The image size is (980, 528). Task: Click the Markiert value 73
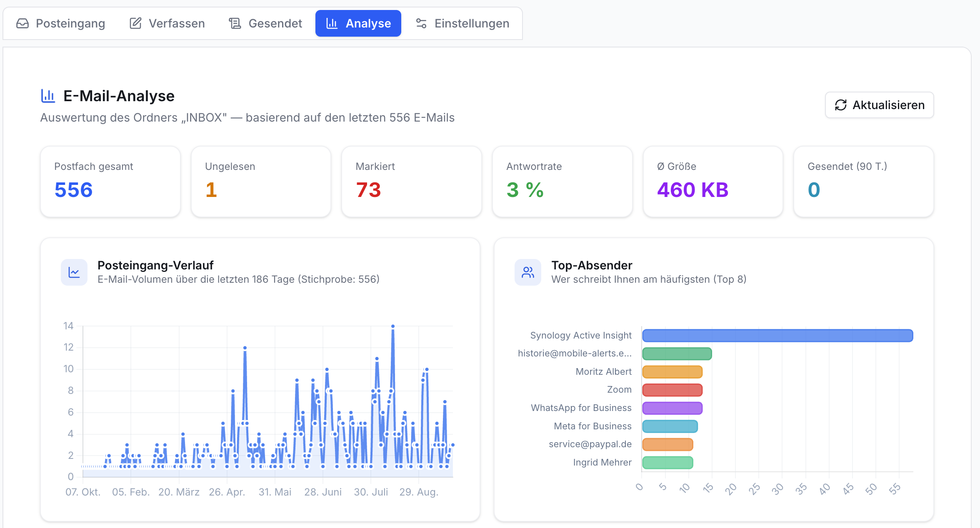pos(368,190)
